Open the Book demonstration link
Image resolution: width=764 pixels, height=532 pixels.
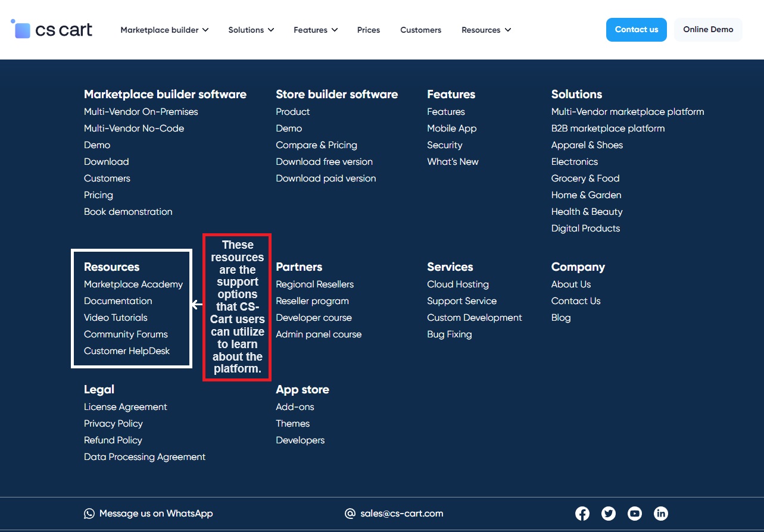coord(128,212)
